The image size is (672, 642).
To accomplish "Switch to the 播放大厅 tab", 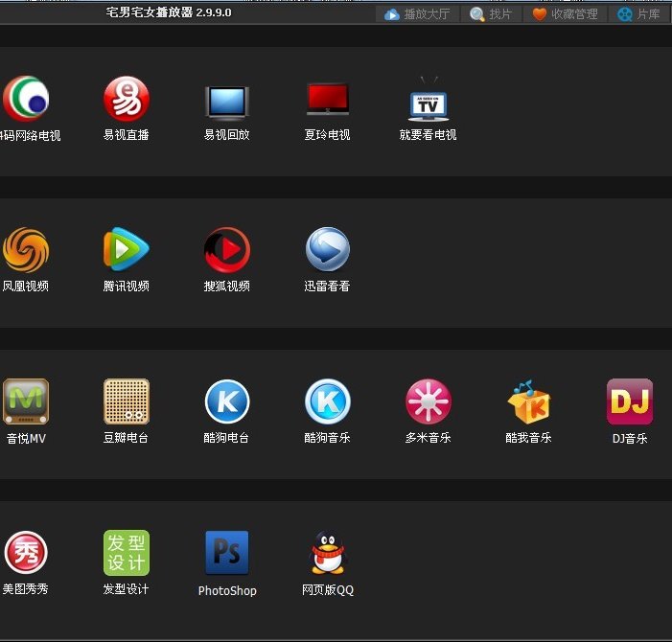I will (417, 14).
